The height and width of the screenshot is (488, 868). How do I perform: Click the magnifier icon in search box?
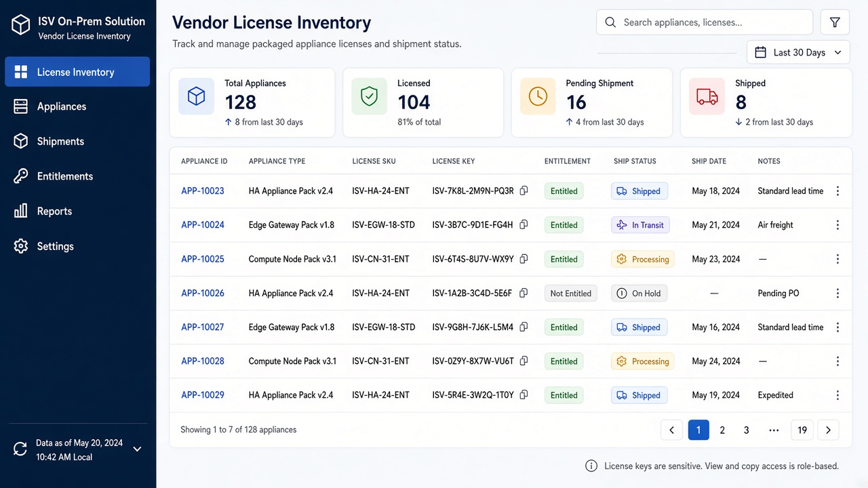click(x=610, y=22)
